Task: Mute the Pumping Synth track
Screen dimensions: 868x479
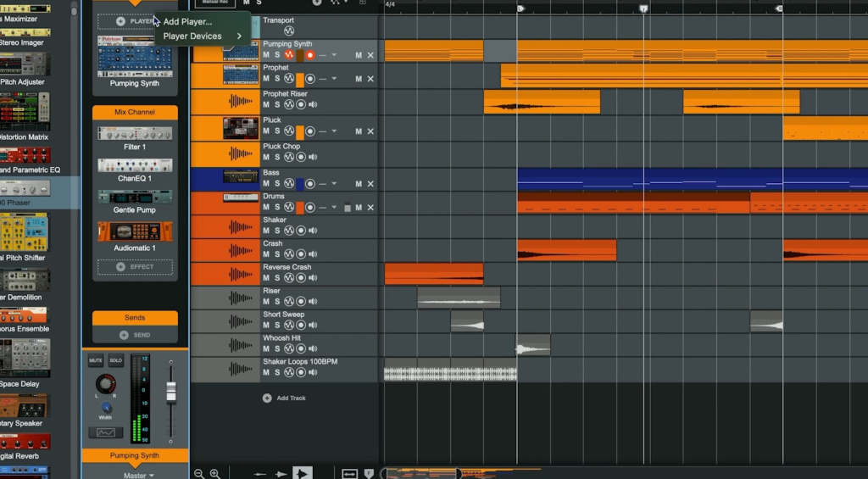Action: (266, 55)
